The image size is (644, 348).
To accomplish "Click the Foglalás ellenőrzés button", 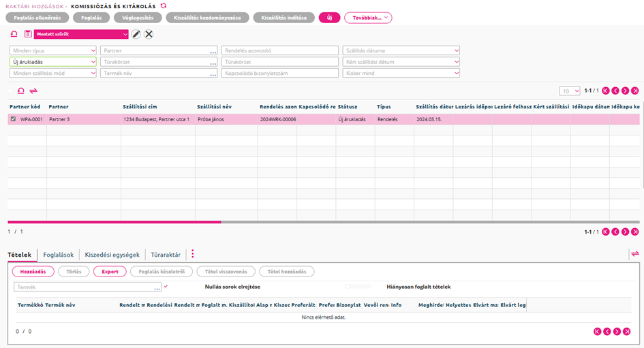I will (37, 18).
